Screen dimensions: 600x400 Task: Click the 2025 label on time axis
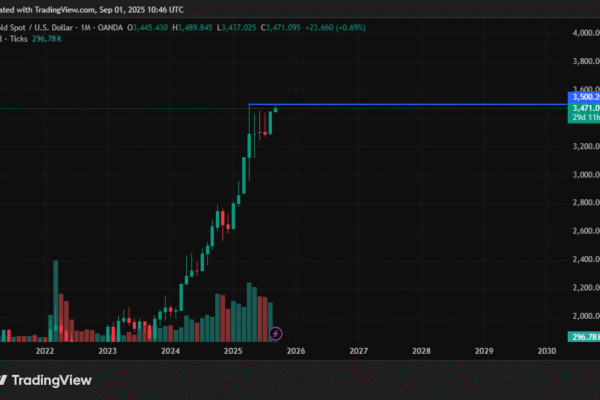point(233,352)
